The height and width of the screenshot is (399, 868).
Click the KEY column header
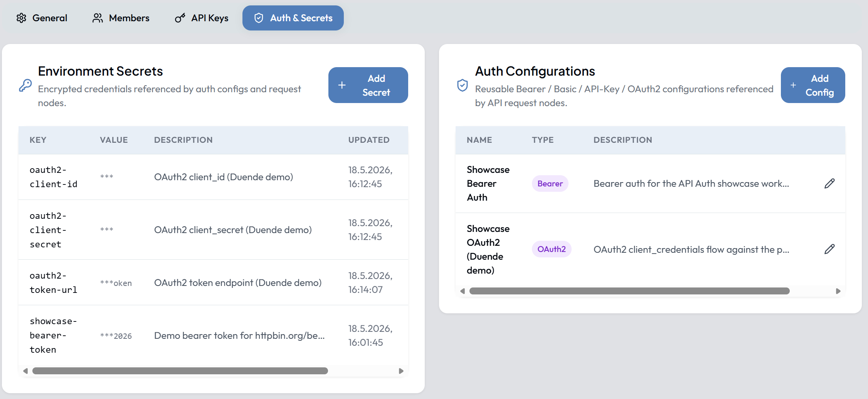point(38,140)
